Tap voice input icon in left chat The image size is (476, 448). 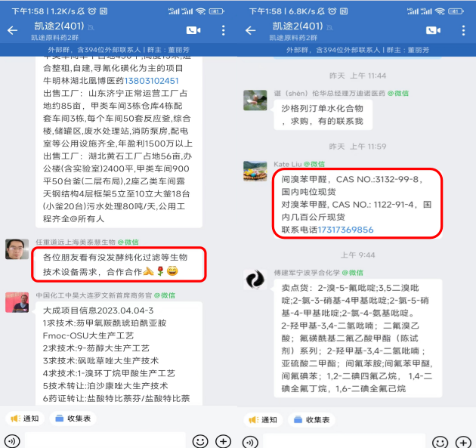click(12, 441)
